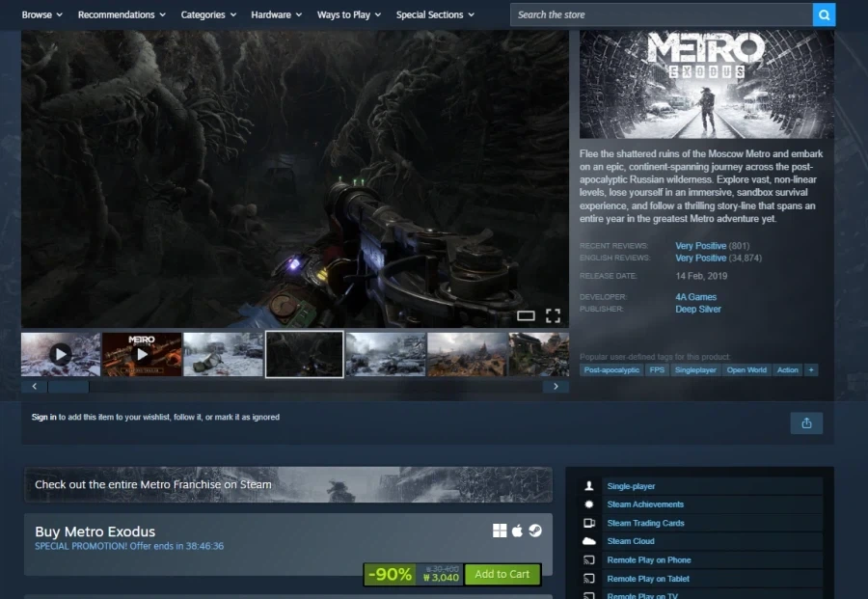Select the FPS tag

[657, 369]
